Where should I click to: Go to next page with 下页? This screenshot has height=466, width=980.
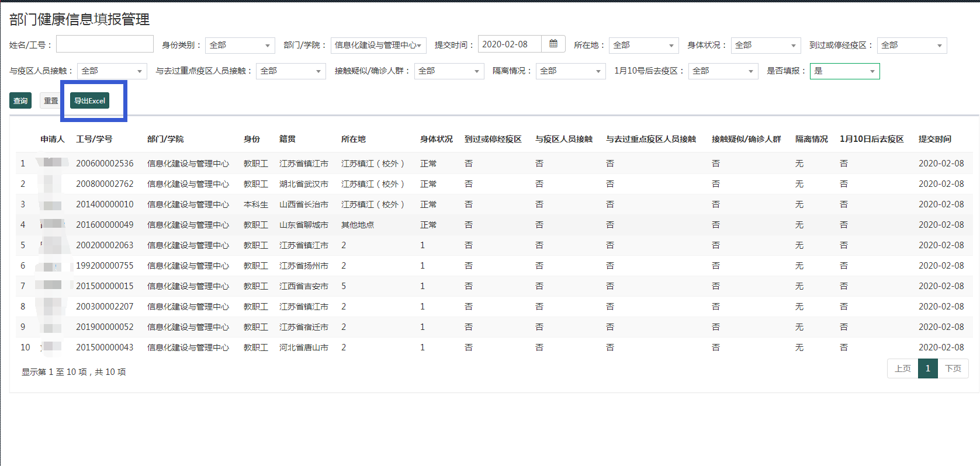953,368
